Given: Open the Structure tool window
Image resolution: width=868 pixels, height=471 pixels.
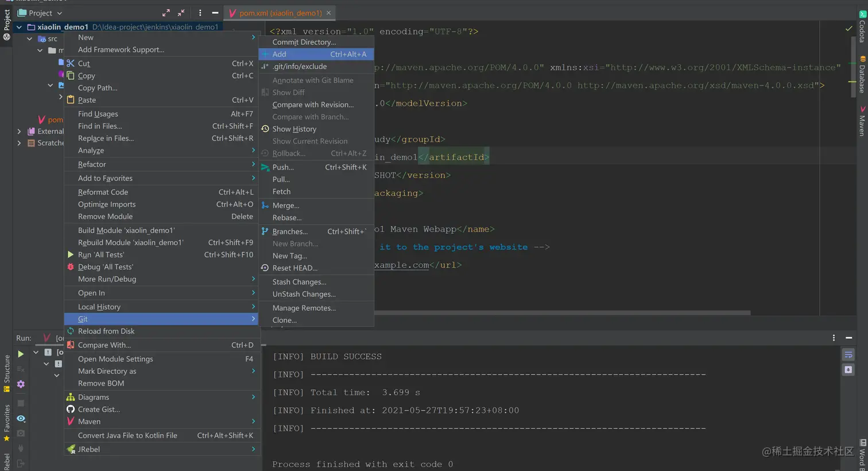Looking at the screenshot, I should [7, 373].
